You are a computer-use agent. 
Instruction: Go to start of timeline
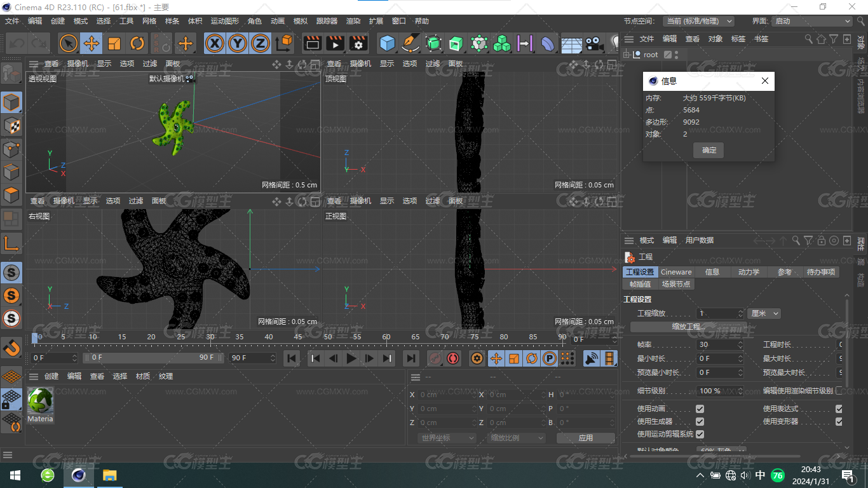(x=292, y=358)
